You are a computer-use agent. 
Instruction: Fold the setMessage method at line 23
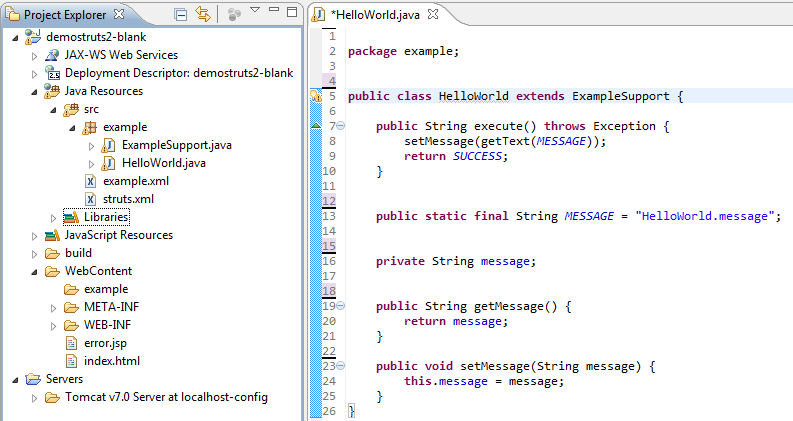[340, 367]
